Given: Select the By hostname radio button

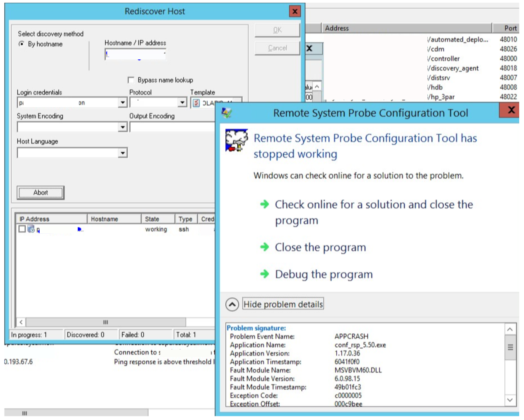Looking at the screenshot, I should [x=22, y=44].
